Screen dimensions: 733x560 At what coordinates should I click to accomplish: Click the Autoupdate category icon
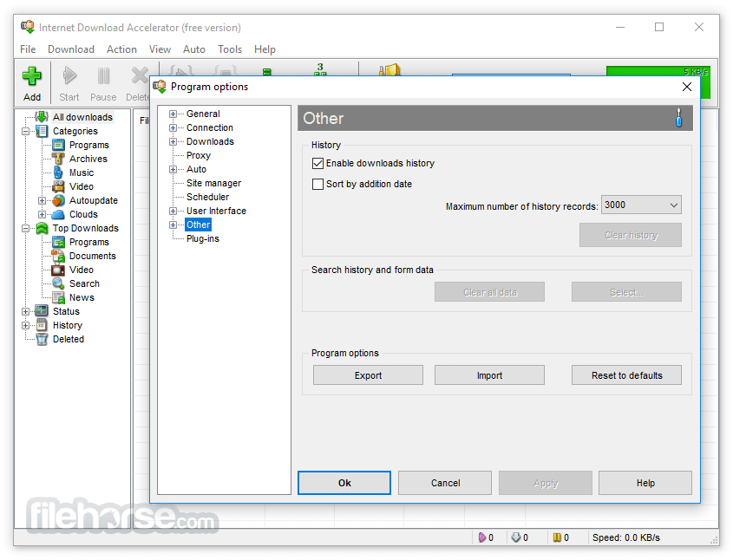click(58, 200)
